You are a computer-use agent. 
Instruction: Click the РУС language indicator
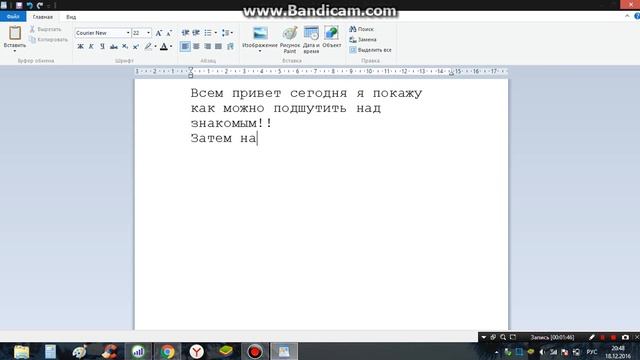[591, 351]
